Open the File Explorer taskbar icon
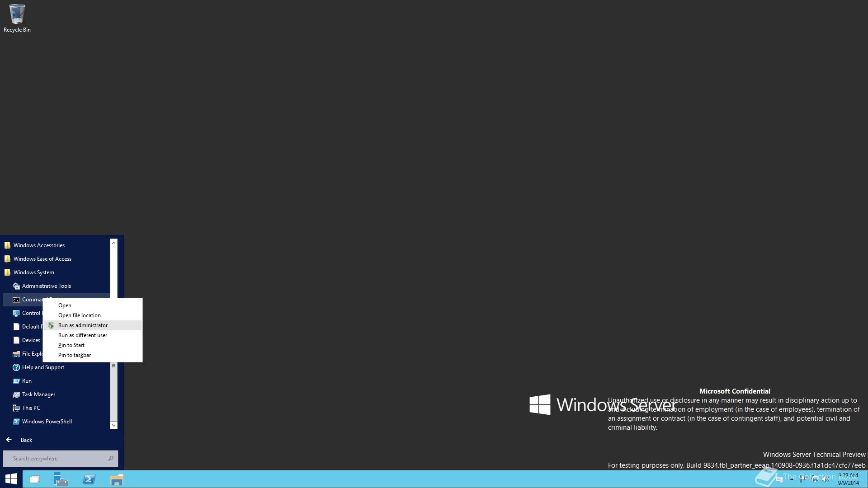The width and height of the screenshot is (868, 488). point(117,479)
